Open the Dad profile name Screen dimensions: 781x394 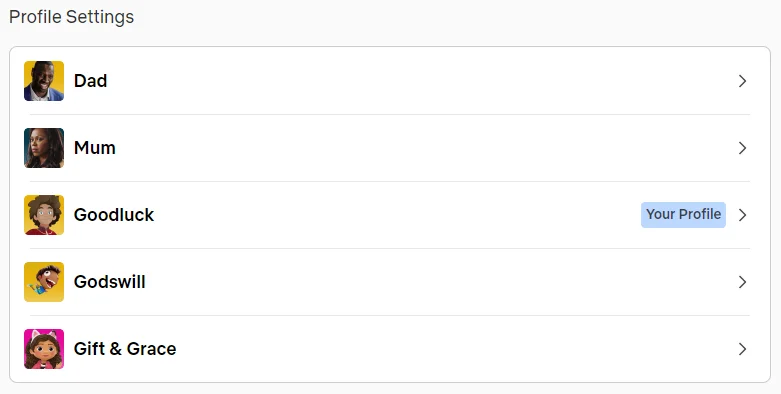click(x=90, y=81)
